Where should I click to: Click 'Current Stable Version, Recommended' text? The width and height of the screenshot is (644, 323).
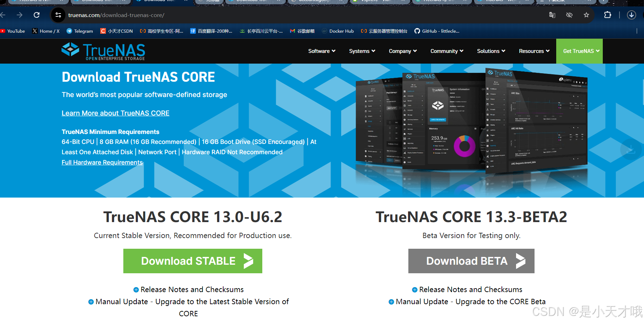pos(193,236)
